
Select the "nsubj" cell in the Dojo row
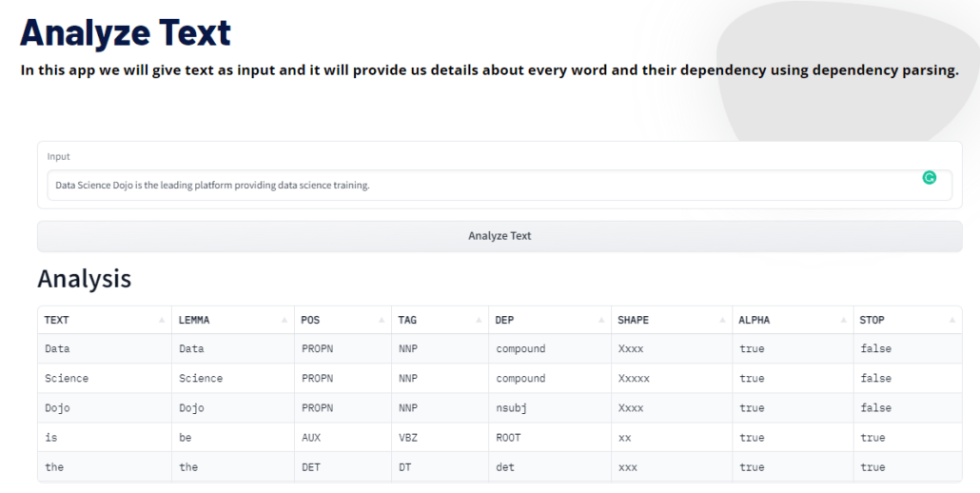tap(511, 408)
